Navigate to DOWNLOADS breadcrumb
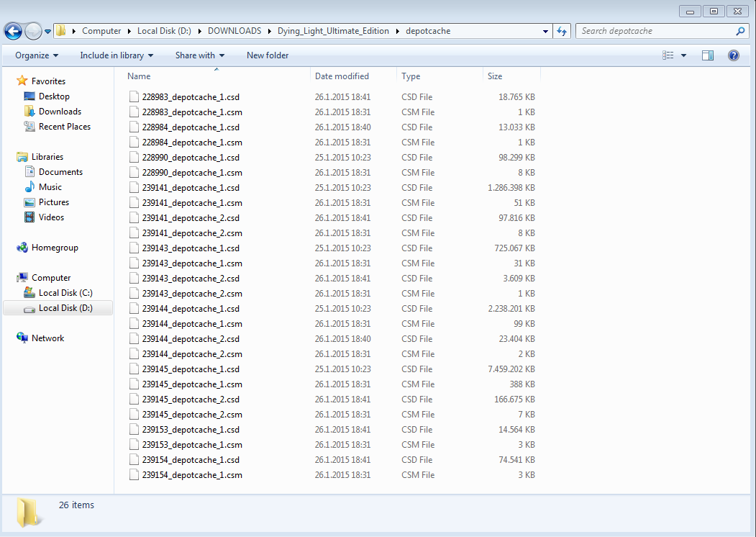This screenshot has width=756, height=537. point(234,31)
